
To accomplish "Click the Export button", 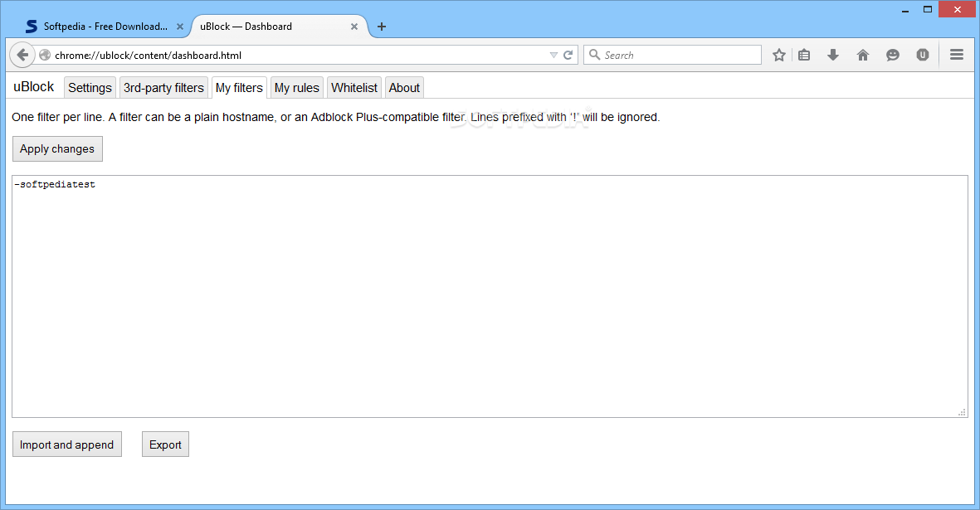I will (166, 444).
